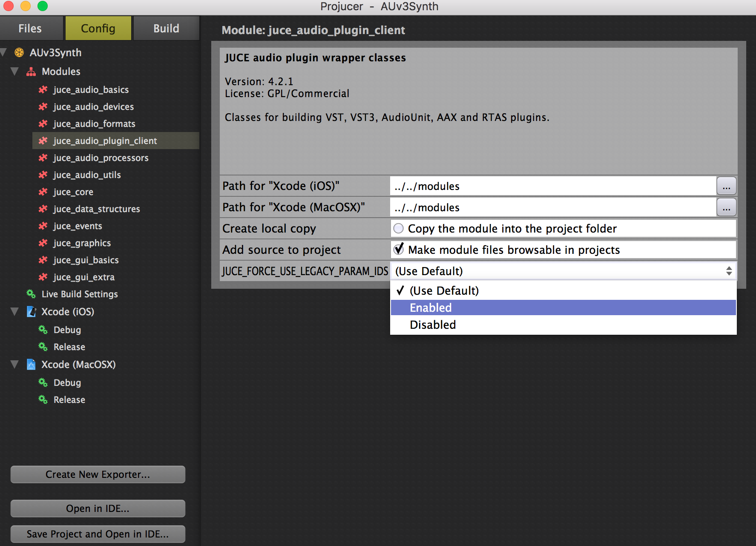Viewport: 756px width, 546px height.
Task: Collapse the Modules tree node
Action: [x=15, y=72]
